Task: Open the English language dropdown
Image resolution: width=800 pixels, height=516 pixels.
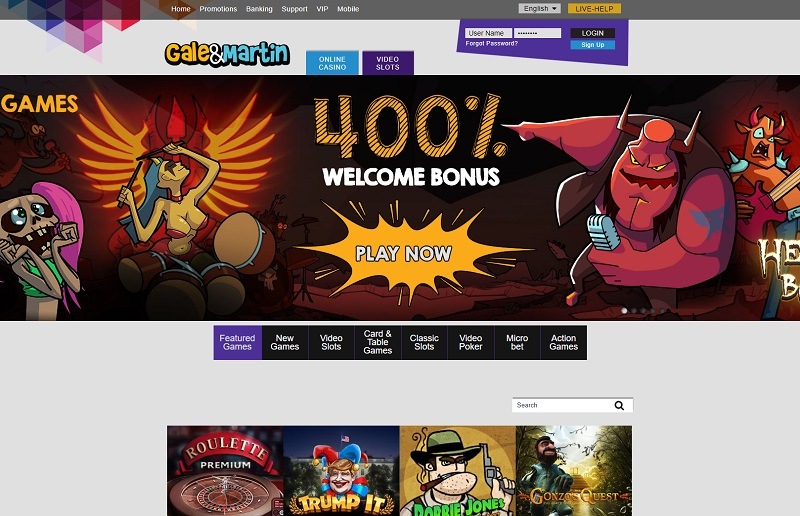Action: pos(539,9)
